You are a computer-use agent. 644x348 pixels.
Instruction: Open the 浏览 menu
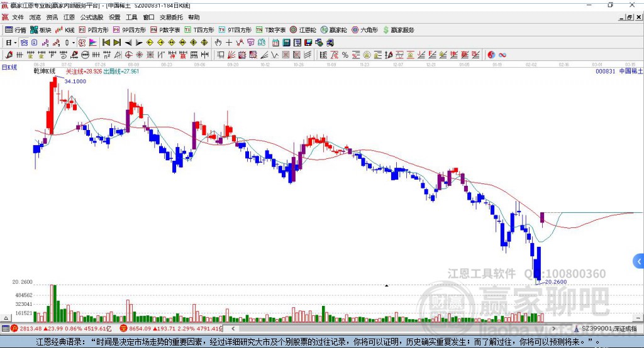35,17
